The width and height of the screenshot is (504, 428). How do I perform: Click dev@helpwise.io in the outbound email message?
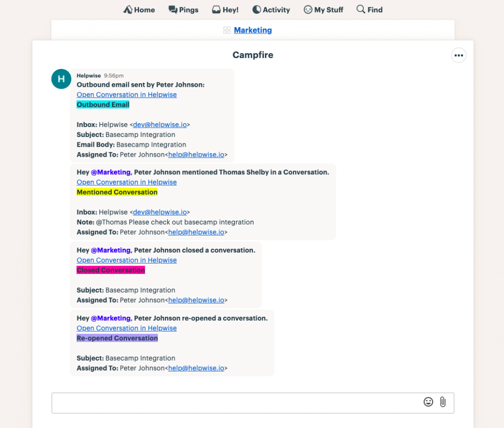coord(160,125)
